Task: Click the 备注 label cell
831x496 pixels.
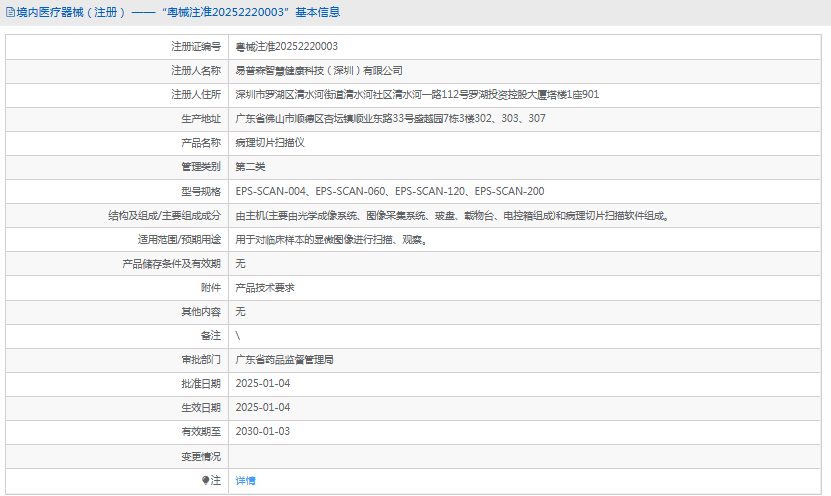Action: 117,335
